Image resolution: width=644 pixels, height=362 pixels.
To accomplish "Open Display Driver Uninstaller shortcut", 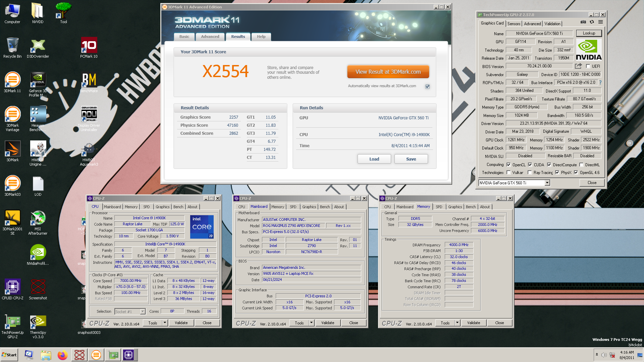I will [89, 119].
